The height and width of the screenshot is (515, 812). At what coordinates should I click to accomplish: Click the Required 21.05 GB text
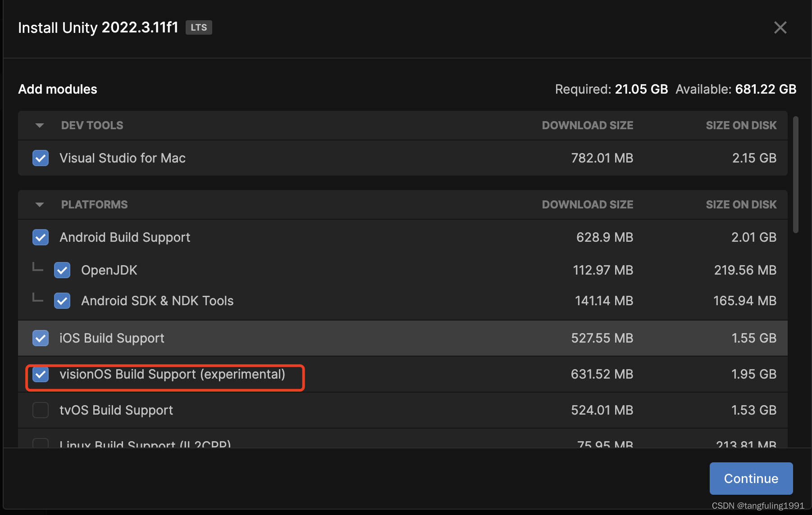click(611, 89)
